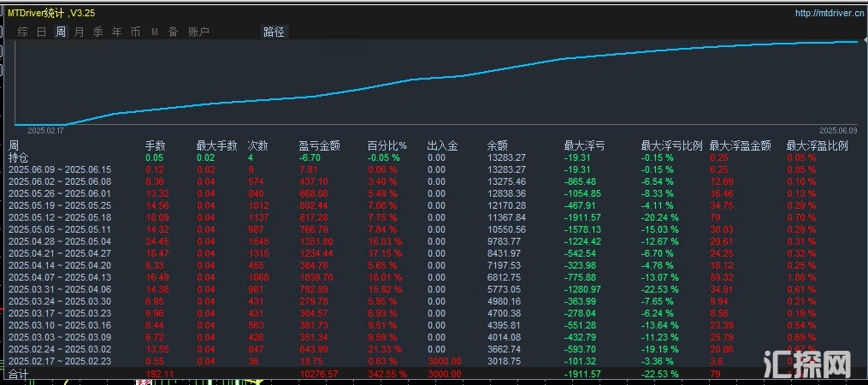Click the 合计 totals row label
The width and height of the screenshot is (868, 385).
[x=18, y=375]
